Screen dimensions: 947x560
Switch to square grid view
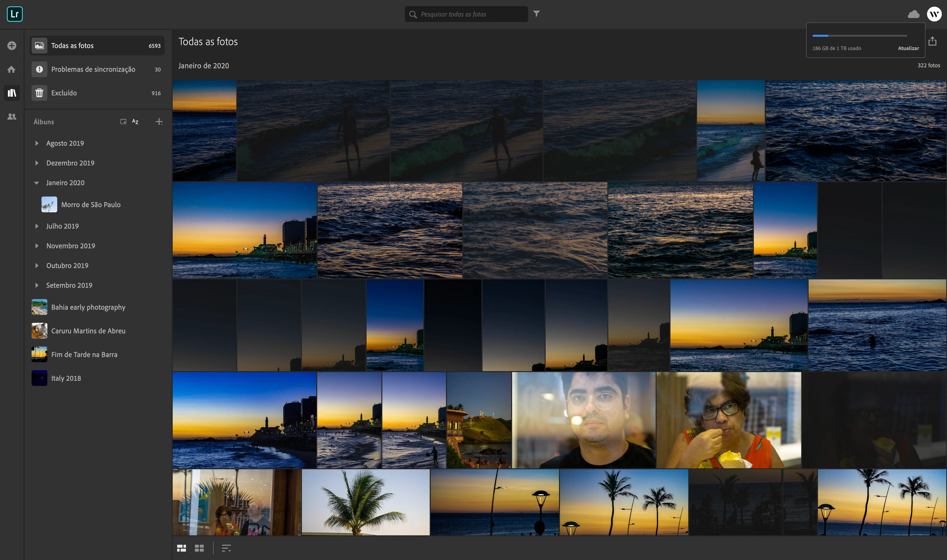point(199,548)
